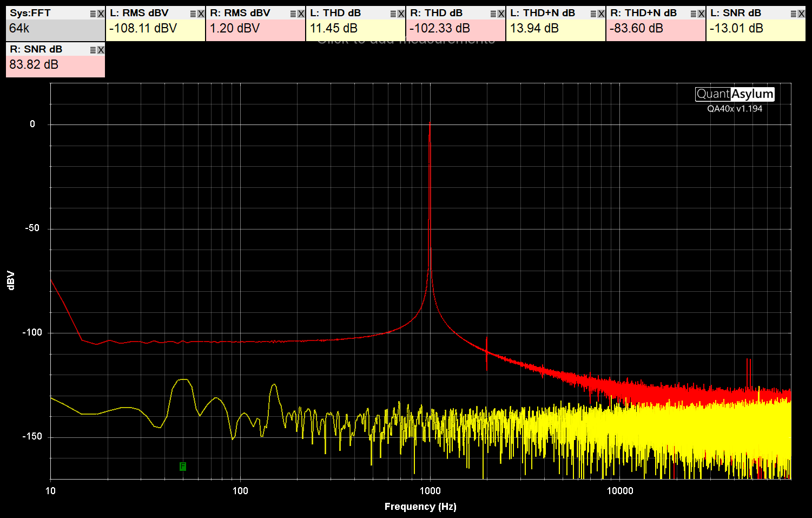Click the -150 dBV axis tick label
The height and width of the screenshot is (518, 812).
pos(32,436)
